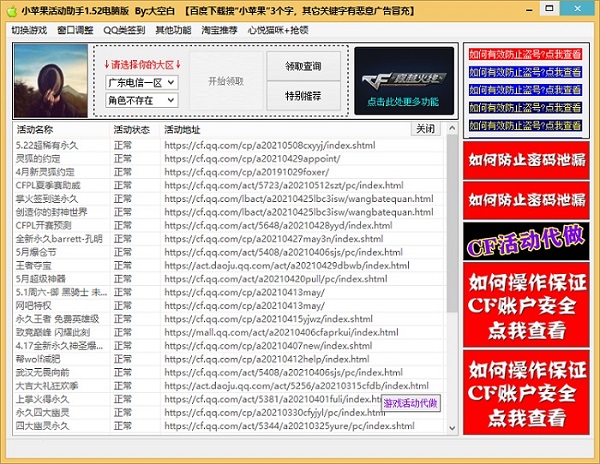
Task: Click the 特别推荐 button
Action: pos(303,96)
